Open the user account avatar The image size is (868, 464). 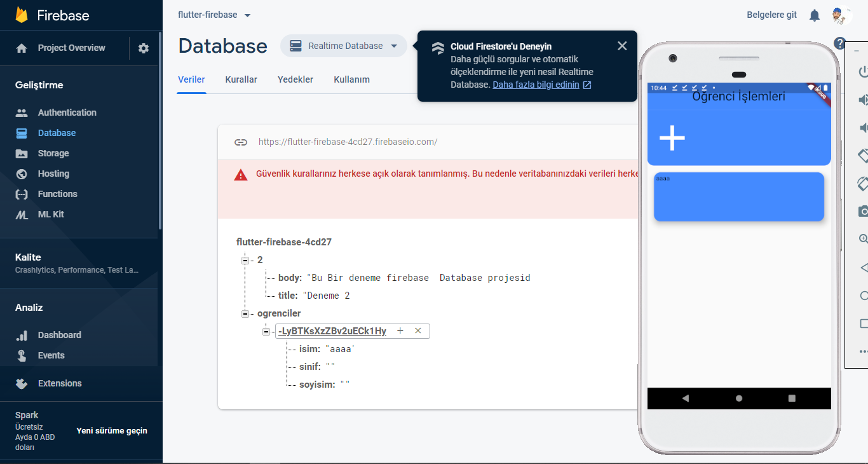pos(842,15)
